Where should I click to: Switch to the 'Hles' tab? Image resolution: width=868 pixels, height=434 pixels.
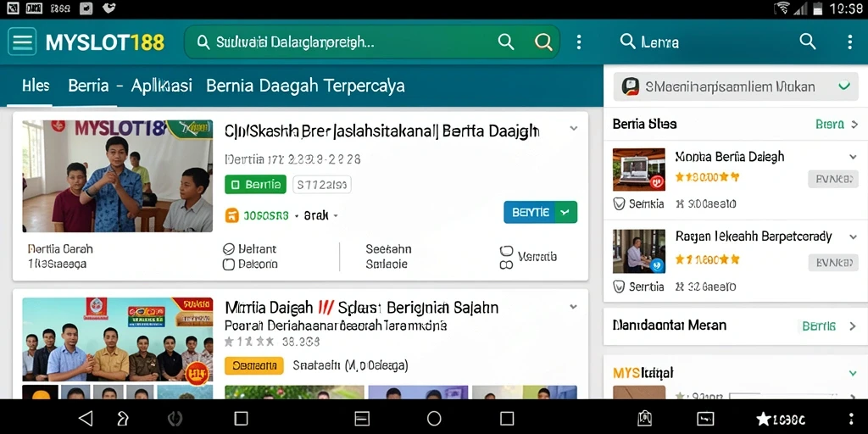tap(36, 86)
